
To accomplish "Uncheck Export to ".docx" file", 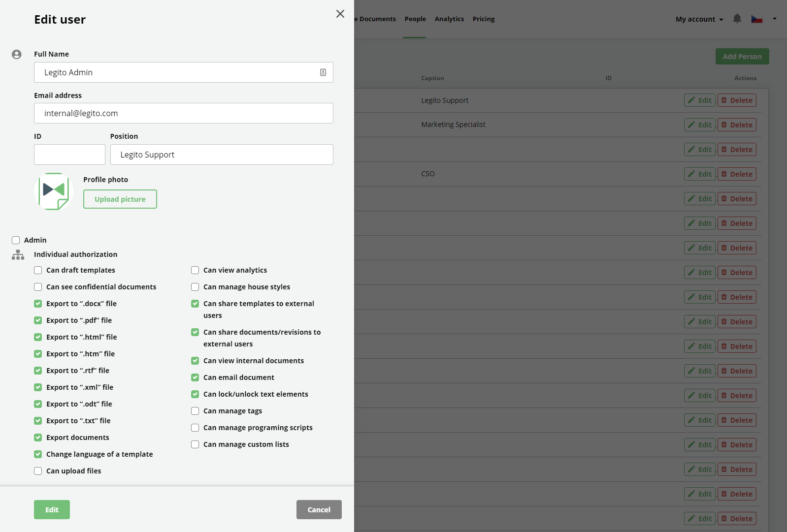I will click(x=38, y=304).
